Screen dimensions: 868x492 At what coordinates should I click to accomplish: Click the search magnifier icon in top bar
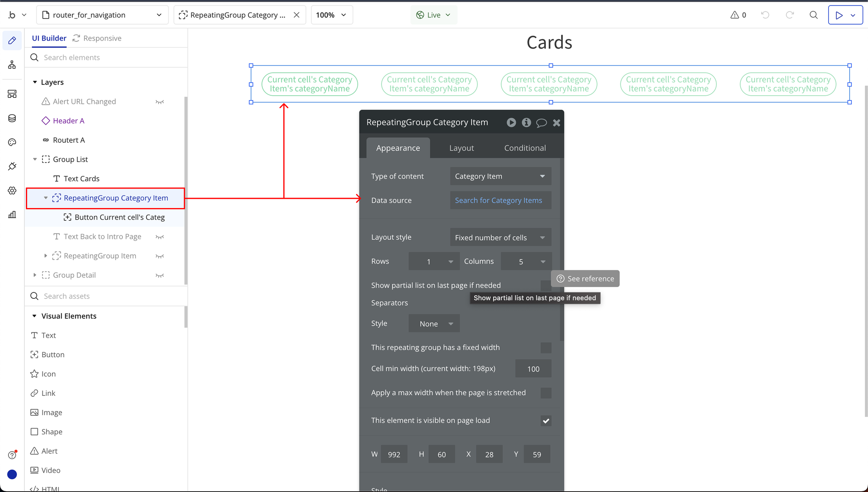click(813, 15)
